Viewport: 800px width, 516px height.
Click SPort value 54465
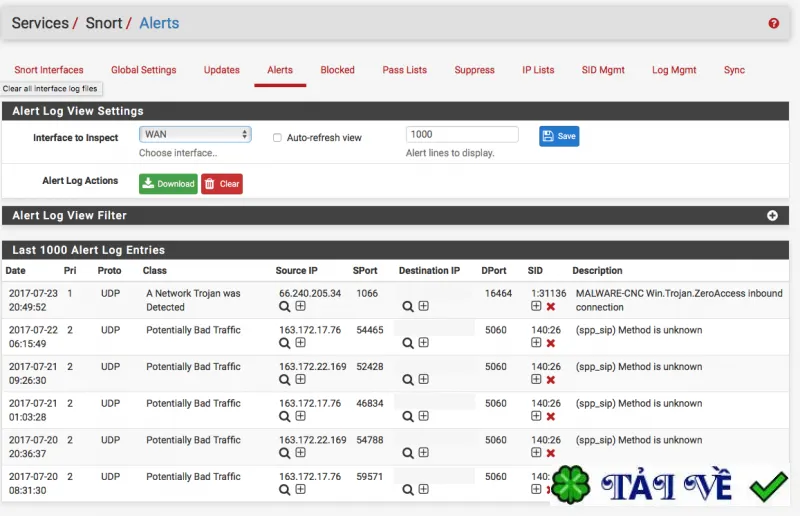click(370, 330)
